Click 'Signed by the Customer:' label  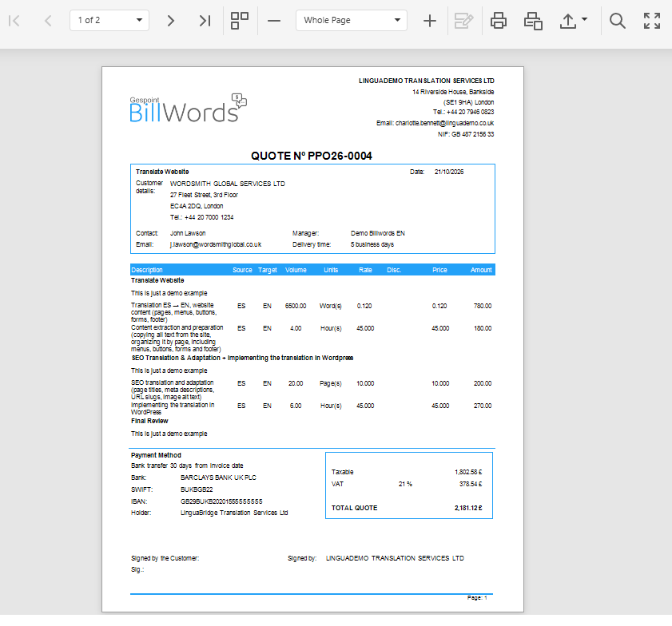165,558
